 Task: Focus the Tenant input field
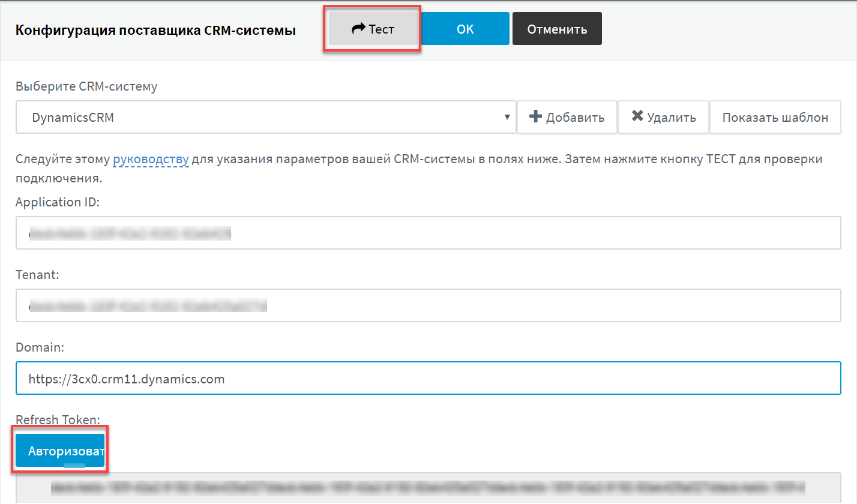428,305
